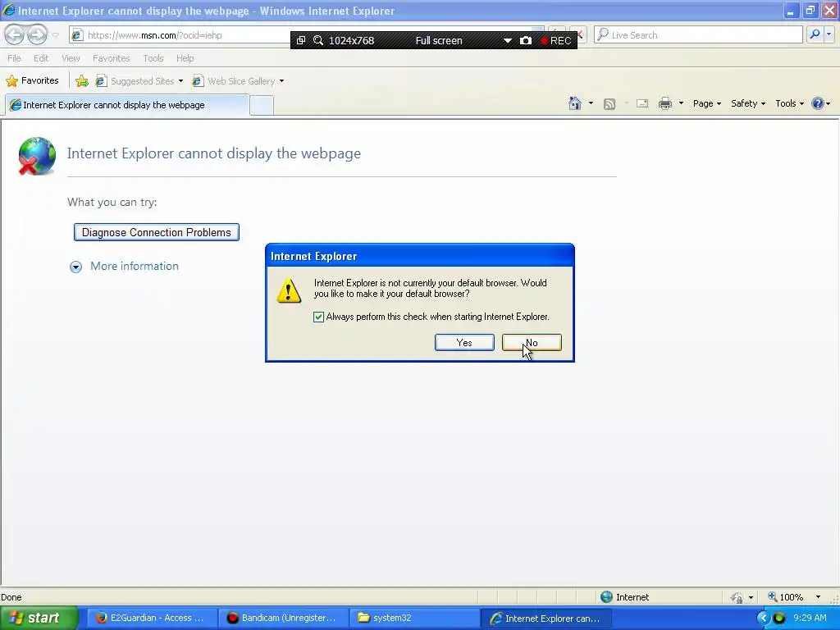Image resolution: width=840 pixels, height=630 pixels.
Task: Uncheck 'Always perform this check' checkbox
Action: pos(319,317)
